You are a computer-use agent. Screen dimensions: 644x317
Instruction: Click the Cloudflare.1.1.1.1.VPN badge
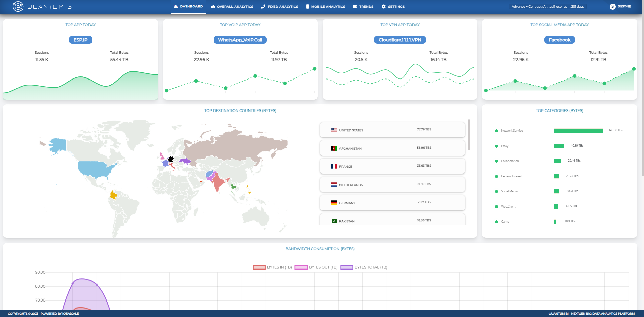[400, 40]
